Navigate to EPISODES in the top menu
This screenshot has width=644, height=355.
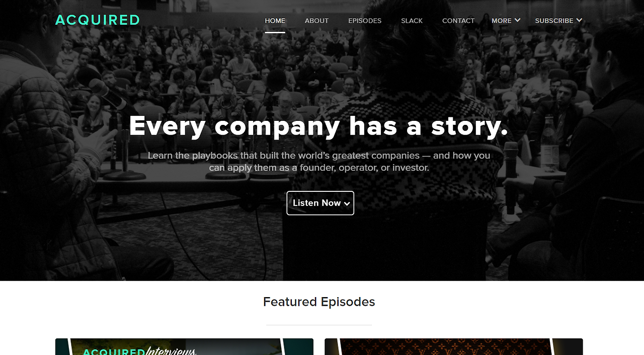coord(365,21)
